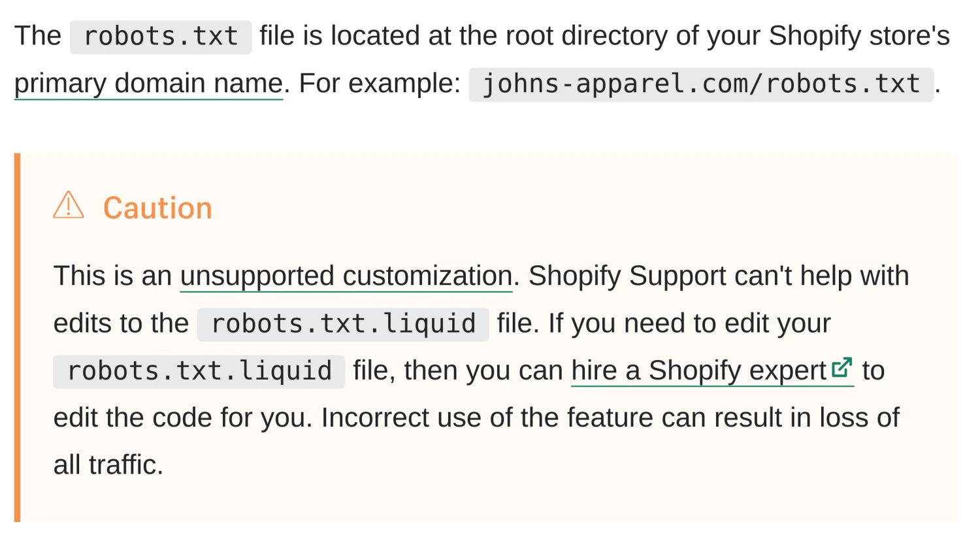Click the words "edit the code for you"
This screenshot has width=980, height=556.
(x=179, y=417)
